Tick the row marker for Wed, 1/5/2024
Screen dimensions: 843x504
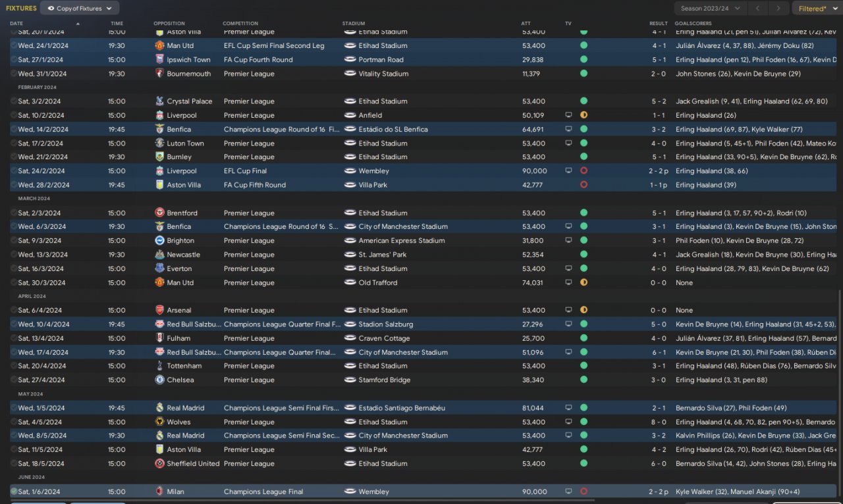[14, 408]
